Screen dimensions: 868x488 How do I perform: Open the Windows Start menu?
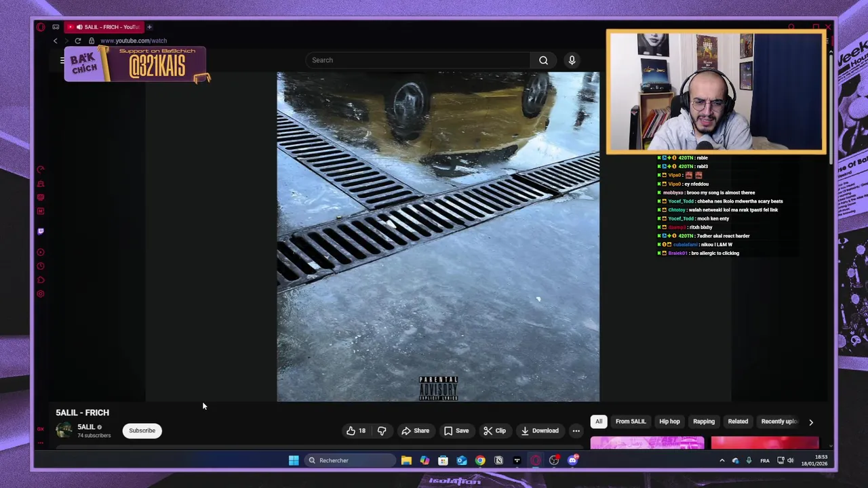pyautogui.click(x=294, y=460)
